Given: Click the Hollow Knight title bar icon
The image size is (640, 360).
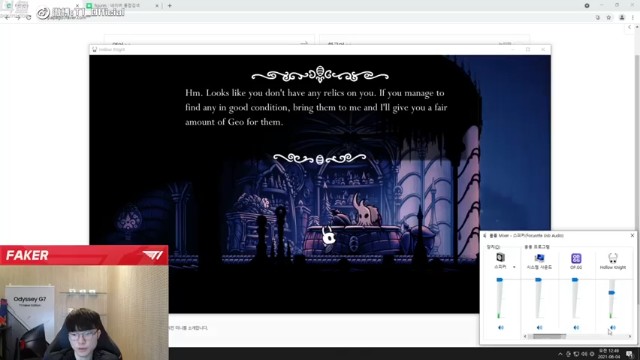Looking at the screenshot, I should tap(94, 49).
